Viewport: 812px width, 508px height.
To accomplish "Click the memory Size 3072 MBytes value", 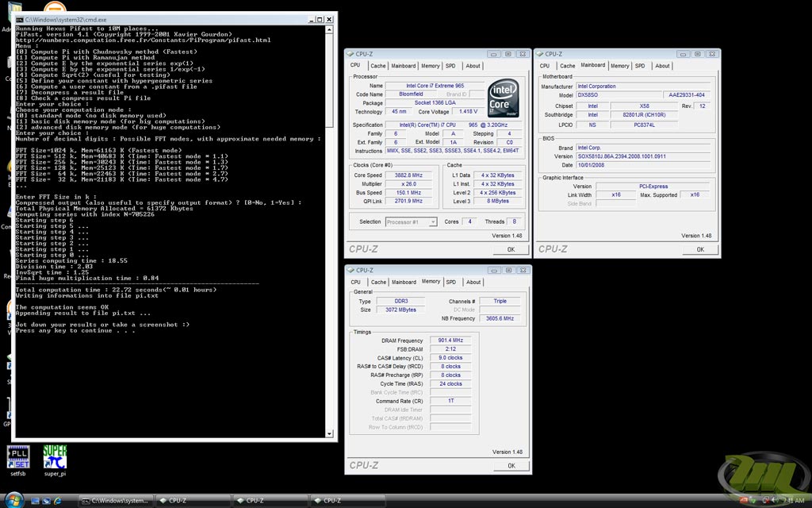I will point(400,310).
